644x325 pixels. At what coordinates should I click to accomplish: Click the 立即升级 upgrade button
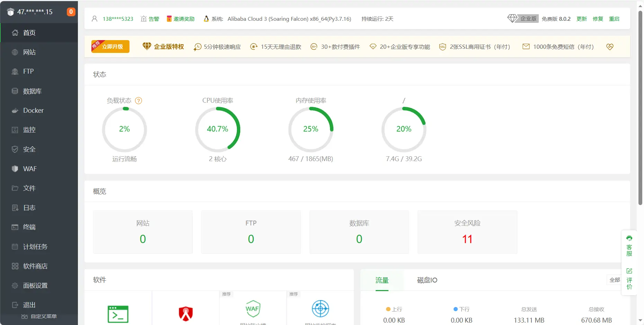[111, 47]
